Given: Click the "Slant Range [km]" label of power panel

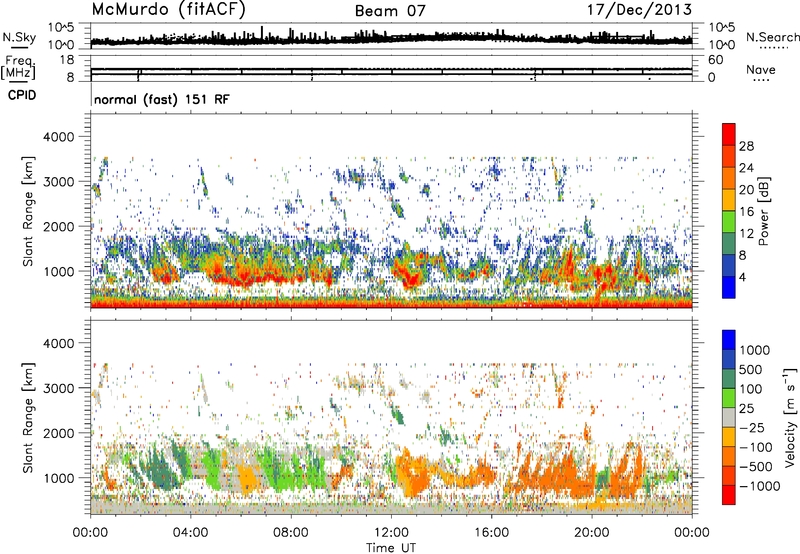Looking at the screenshot, I should click(28, 211).
